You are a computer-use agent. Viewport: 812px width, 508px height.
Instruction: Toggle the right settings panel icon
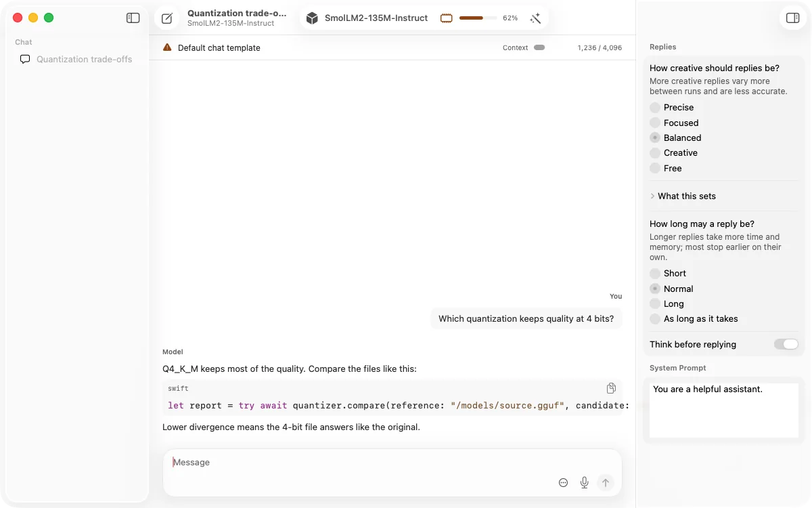(x=793, y=18)
